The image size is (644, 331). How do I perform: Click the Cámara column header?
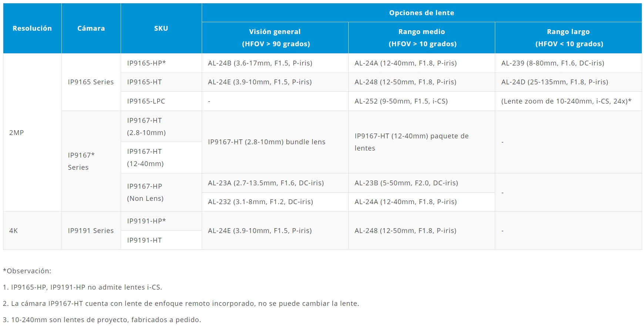pos(91,28)
